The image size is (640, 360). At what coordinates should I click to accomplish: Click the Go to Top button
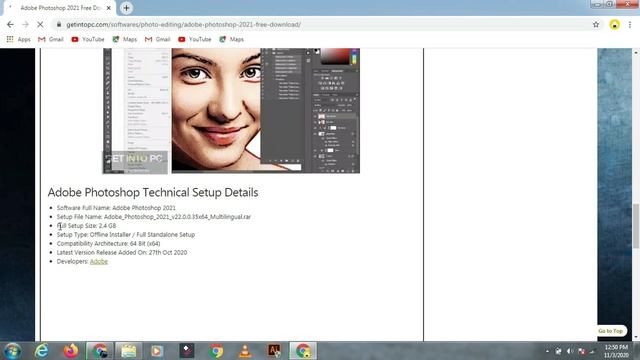611,331
